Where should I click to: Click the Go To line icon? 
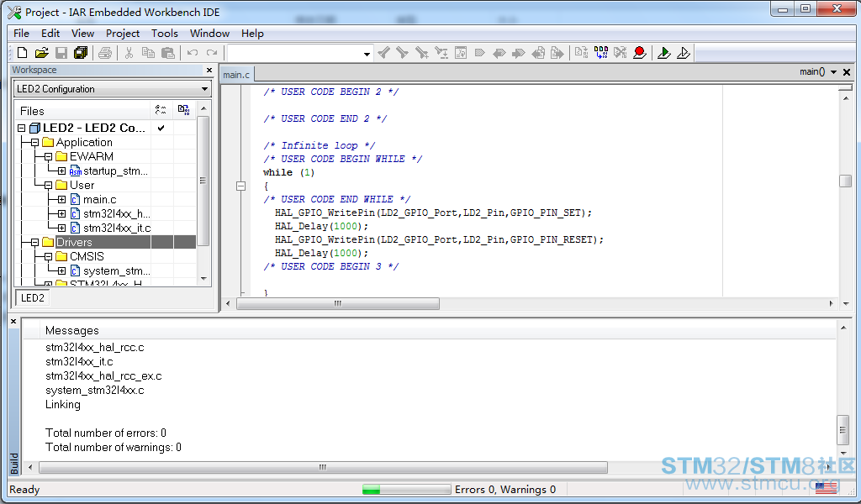pyautogui.click(x=461, y=53)
